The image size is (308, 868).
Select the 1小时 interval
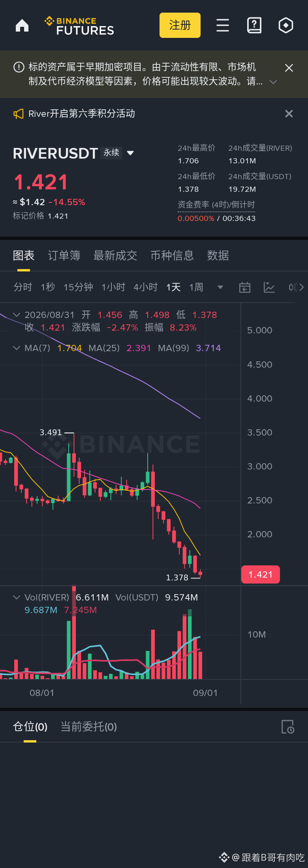pyautogui.click(x=113, y=287)
